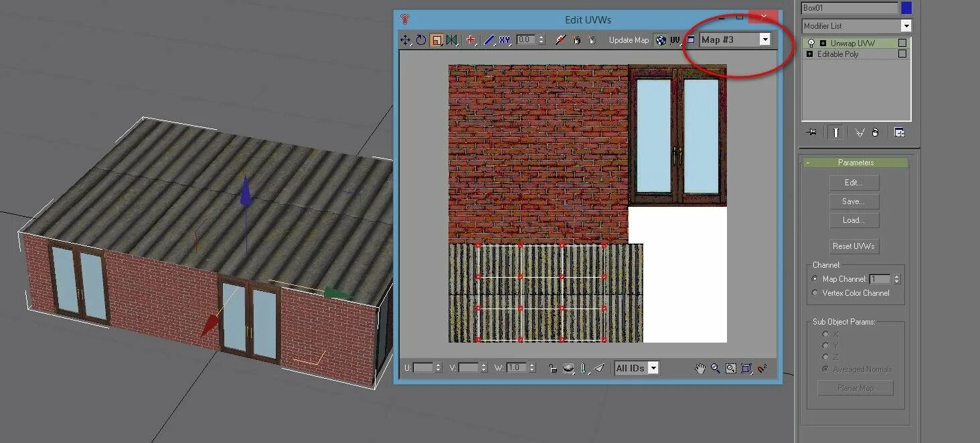Click Remove Modifier trash icon
This screenshot has width=980, height=443.
tap(876, 132)
